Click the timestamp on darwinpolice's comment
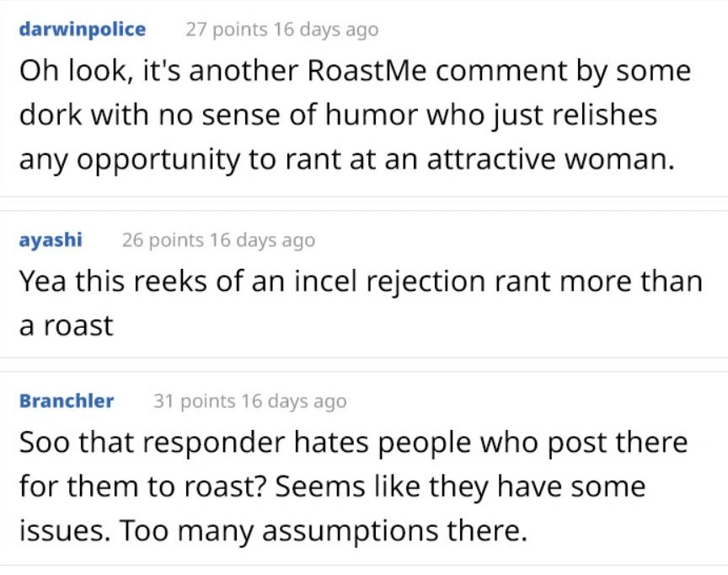 (326, 30)
